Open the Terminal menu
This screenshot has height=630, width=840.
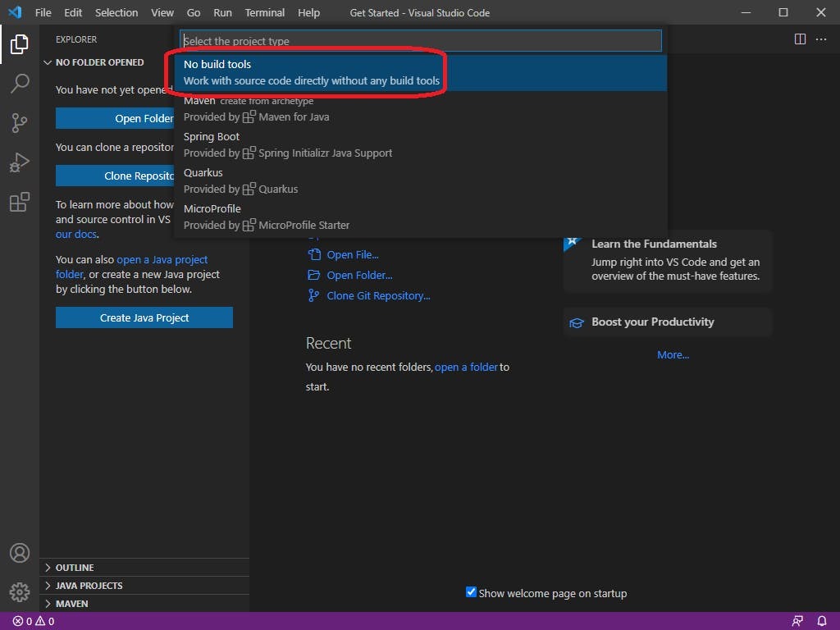(264, 12)
